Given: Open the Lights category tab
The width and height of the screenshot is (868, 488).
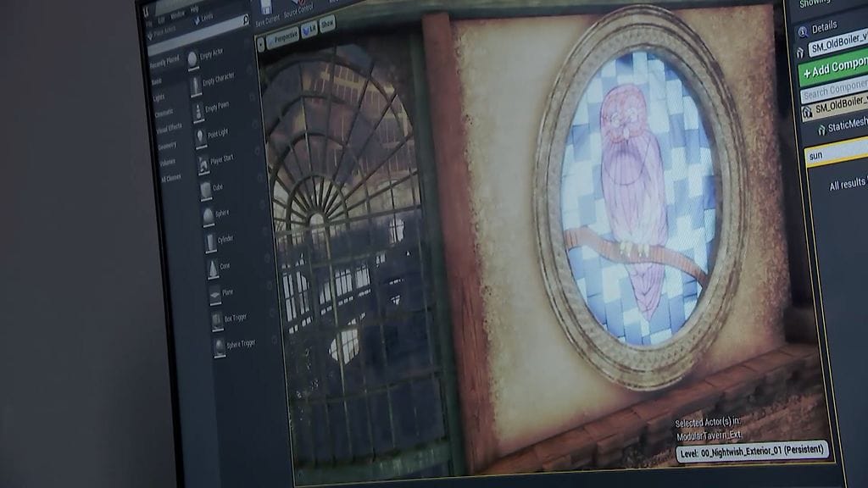Looking at the screenshot, I should pos(159,97).
